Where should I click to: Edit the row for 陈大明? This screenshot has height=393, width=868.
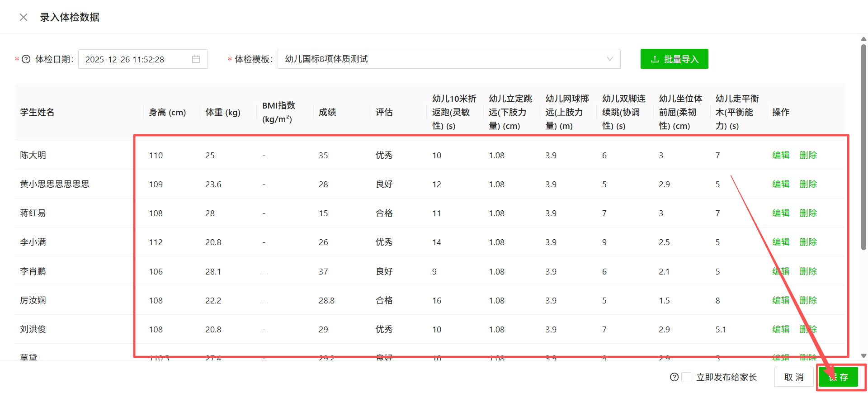[x=780, y=155]
